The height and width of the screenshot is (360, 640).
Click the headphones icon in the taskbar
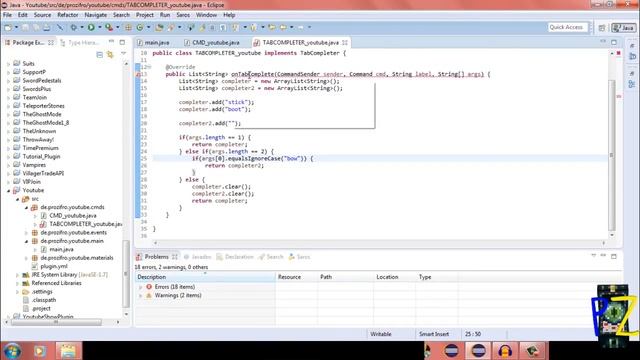(505, 351)
